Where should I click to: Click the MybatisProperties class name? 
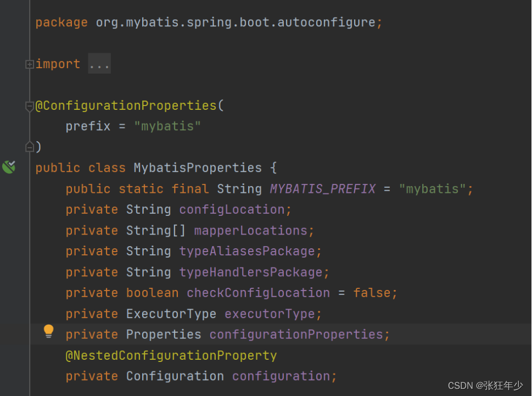[x=198, y=168]
